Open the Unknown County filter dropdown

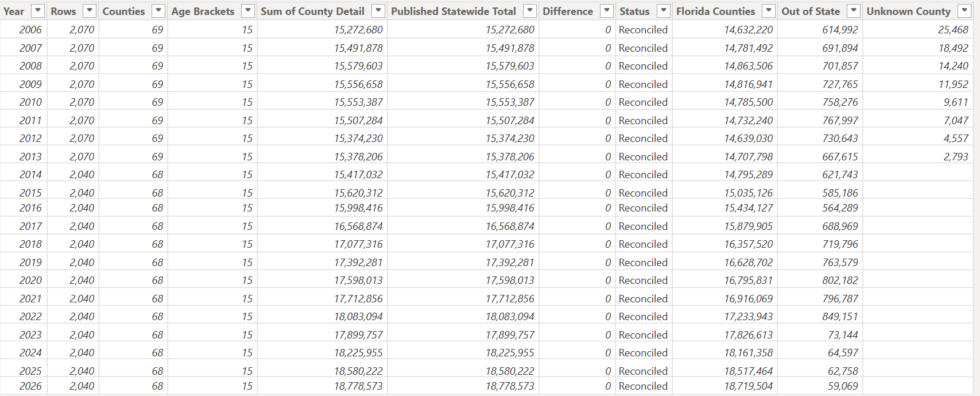click(964, 11)
